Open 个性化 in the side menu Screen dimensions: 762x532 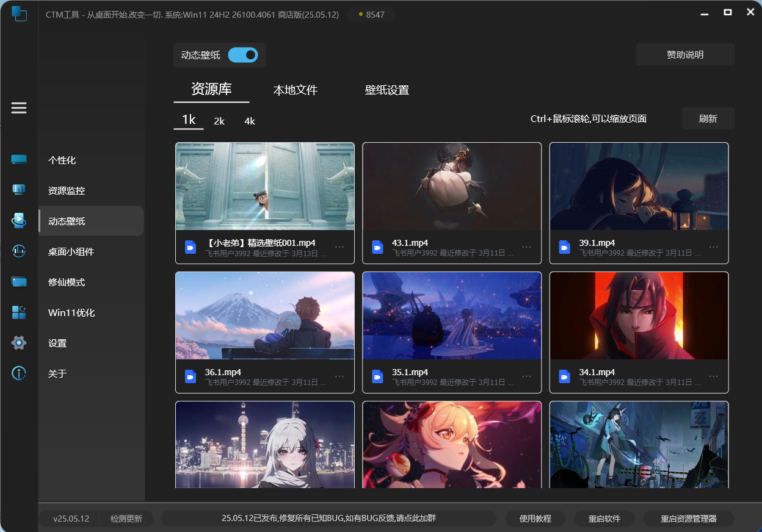91,160
